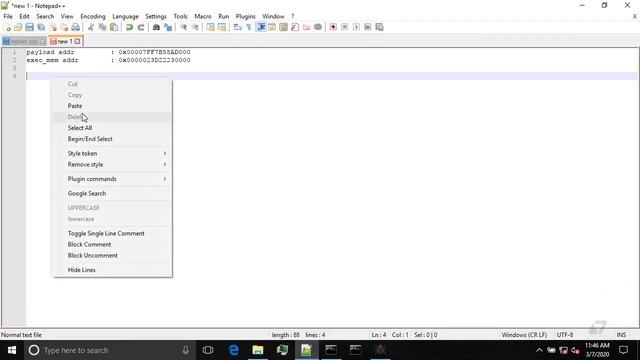The height and width of the screenshot is (360, 640).
Task: Click the 'Normal text file' status text
Action: pyautogui.click(x=21, y=335)
